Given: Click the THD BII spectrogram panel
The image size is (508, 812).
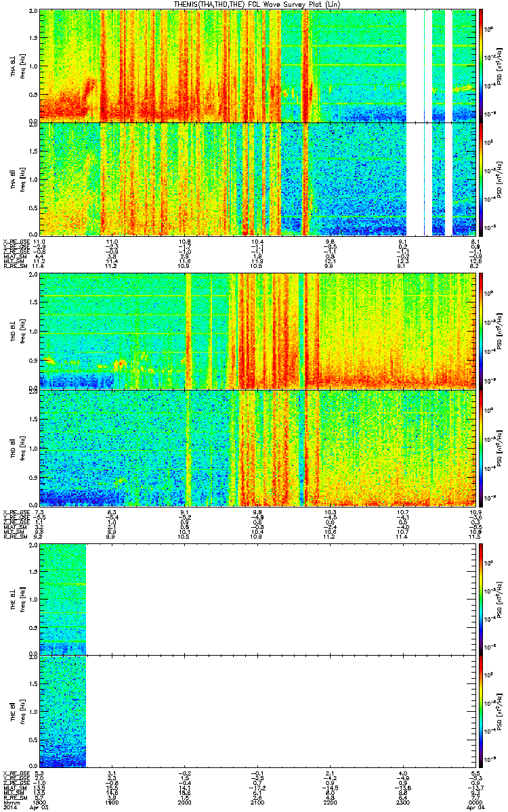Looking at the screenshot, I should (257, 447).
